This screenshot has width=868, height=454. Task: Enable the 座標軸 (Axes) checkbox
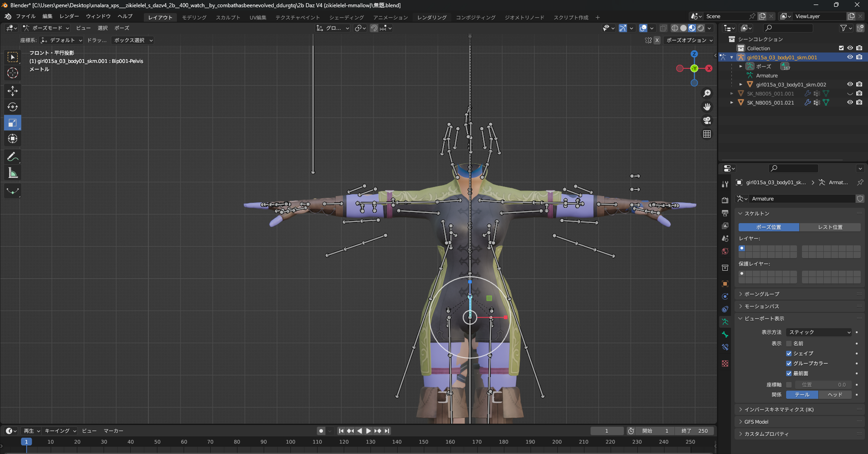click(x=789, y=385)
